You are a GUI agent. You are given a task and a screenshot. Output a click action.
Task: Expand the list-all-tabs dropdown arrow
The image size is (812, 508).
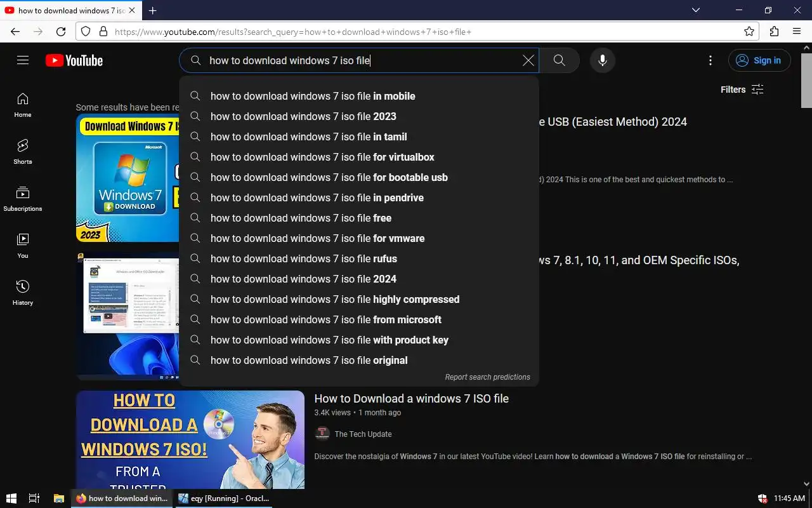696,10
